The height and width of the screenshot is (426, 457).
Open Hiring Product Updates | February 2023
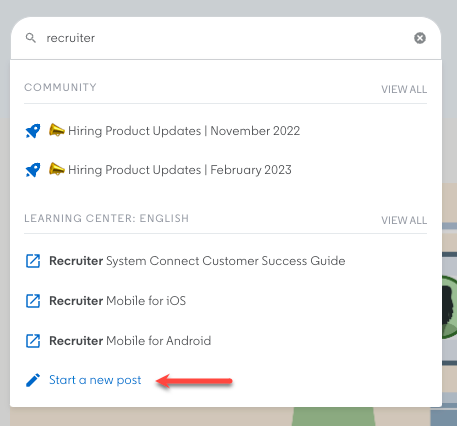(180, 170)
